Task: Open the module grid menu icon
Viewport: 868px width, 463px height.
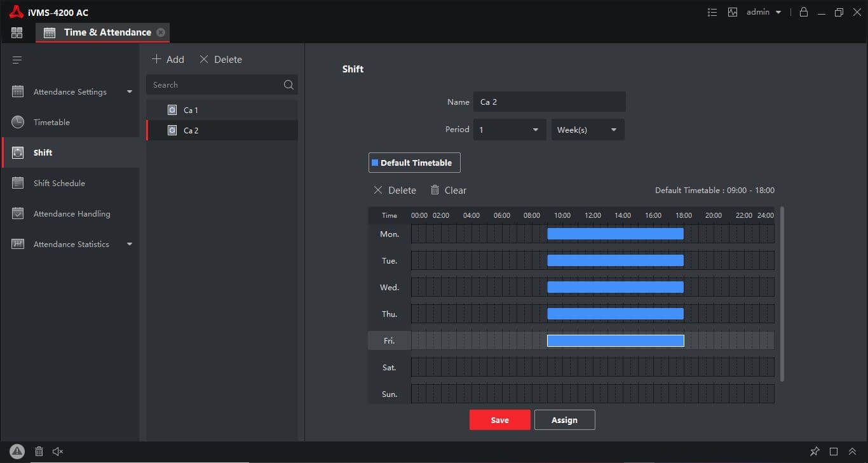Action: tap(17, 32)
